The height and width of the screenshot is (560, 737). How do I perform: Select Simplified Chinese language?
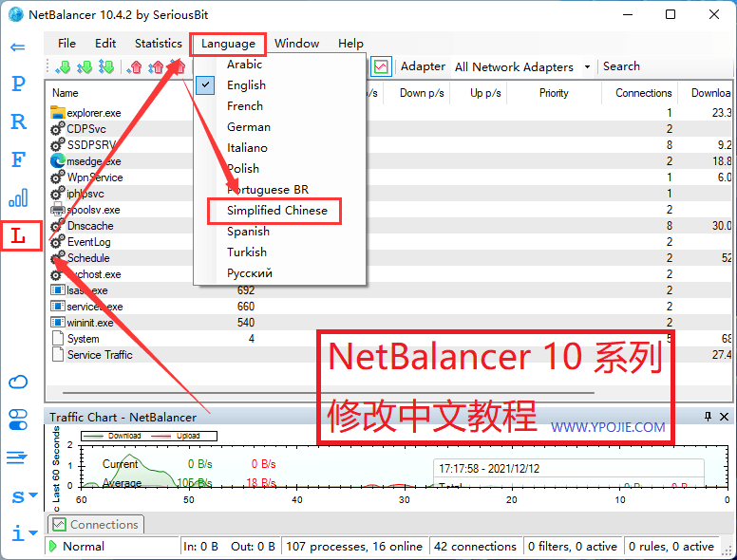(279, 211)
